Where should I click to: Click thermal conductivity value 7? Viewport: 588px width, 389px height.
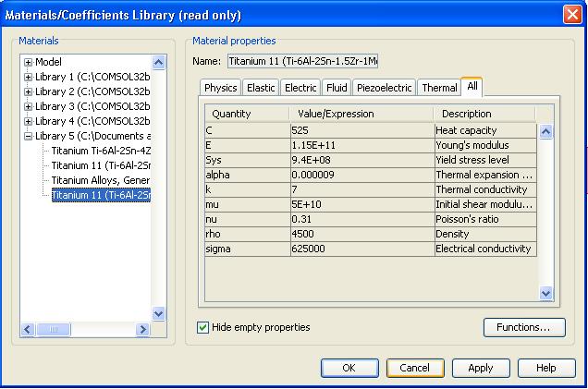pos(362,190)
